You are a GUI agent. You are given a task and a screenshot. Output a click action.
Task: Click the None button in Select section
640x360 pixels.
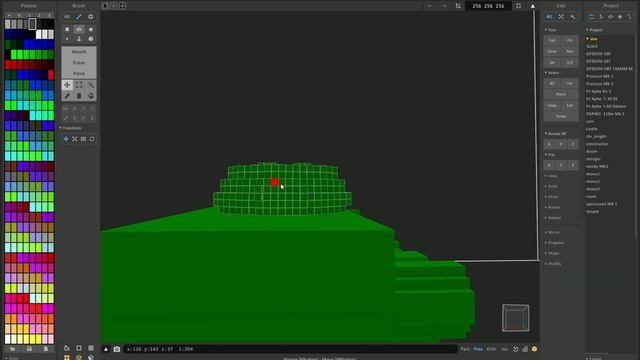pos(561,94)
